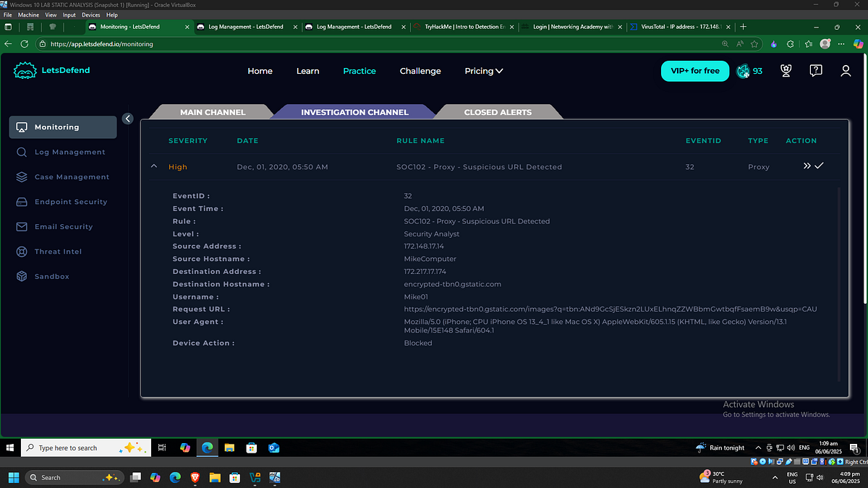This screenshot has width=868, height=488.
Task: Reload the page with the refresh icon
Action: point(25,44)
